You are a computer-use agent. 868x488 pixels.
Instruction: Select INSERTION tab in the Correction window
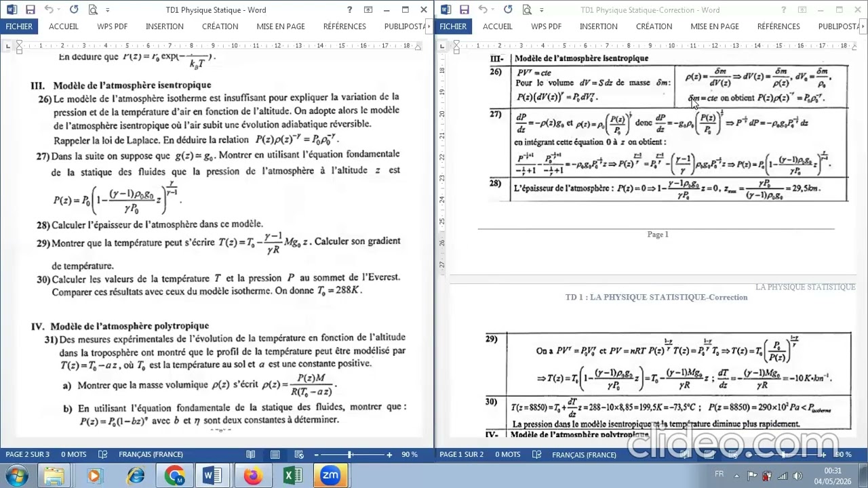pos(598,26)
